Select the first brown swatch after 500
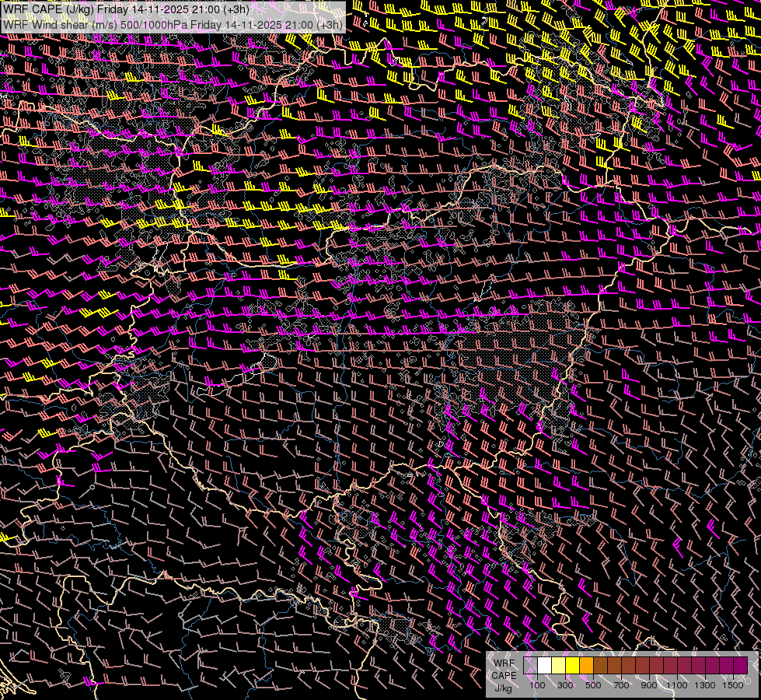This screenshot has width=761, height=700. tap(601, 666)
